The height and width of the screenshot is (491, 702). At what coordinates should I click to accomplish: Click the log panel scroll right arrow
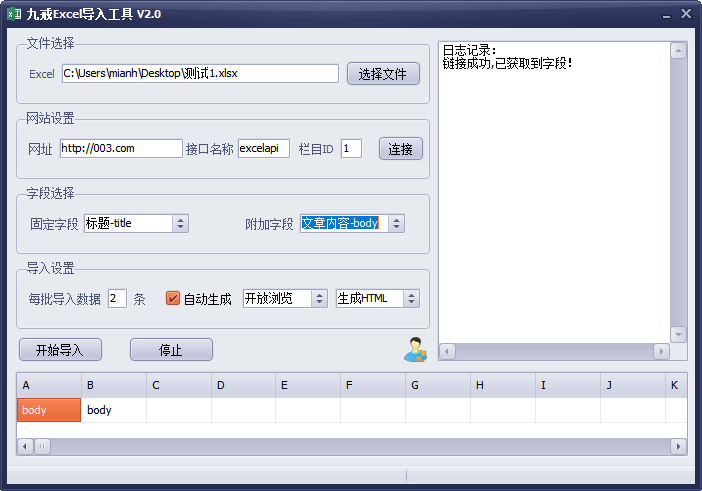(x=661, y=351)
